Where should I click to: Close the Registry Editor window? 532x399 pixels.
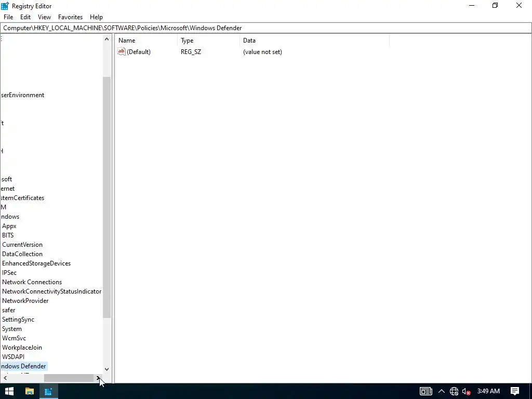519,5
